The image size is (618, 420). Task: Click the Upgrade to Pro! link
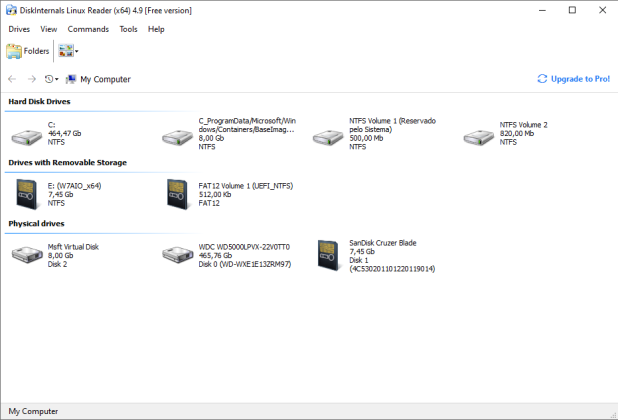[x=573, y=79]
